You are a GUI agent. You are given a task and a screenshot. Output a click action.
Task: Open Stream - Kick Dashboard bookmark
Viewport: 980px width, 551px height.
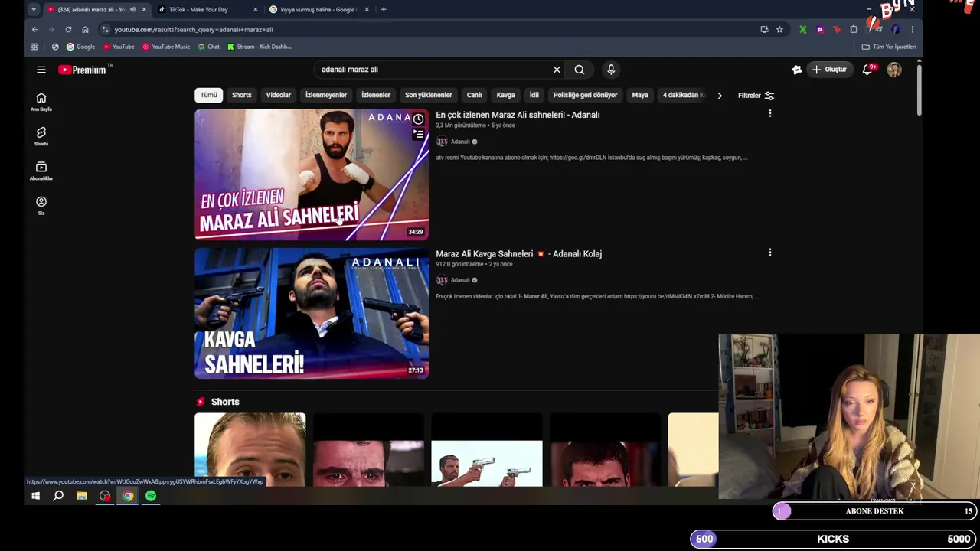pyautogui.click(x=259, y=47)
